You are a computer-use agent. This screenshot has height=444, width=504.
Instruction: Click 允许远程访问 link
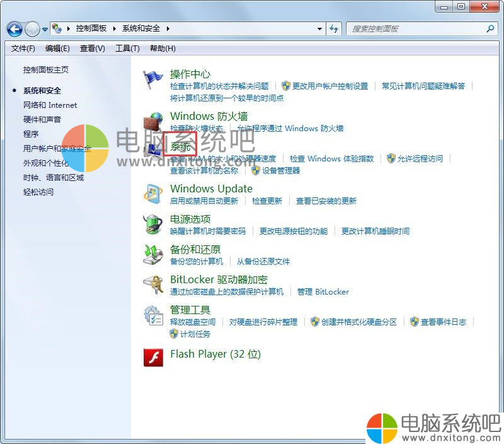420,159
